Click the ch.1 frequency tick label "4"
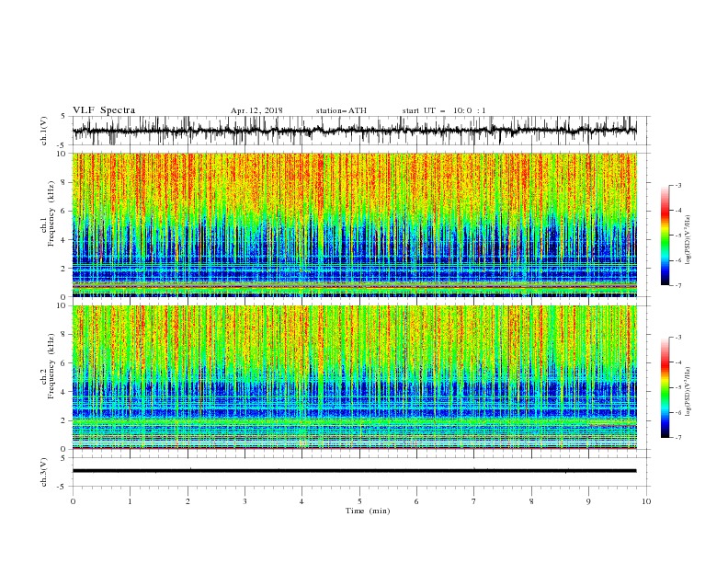 [x=64, y=240]
